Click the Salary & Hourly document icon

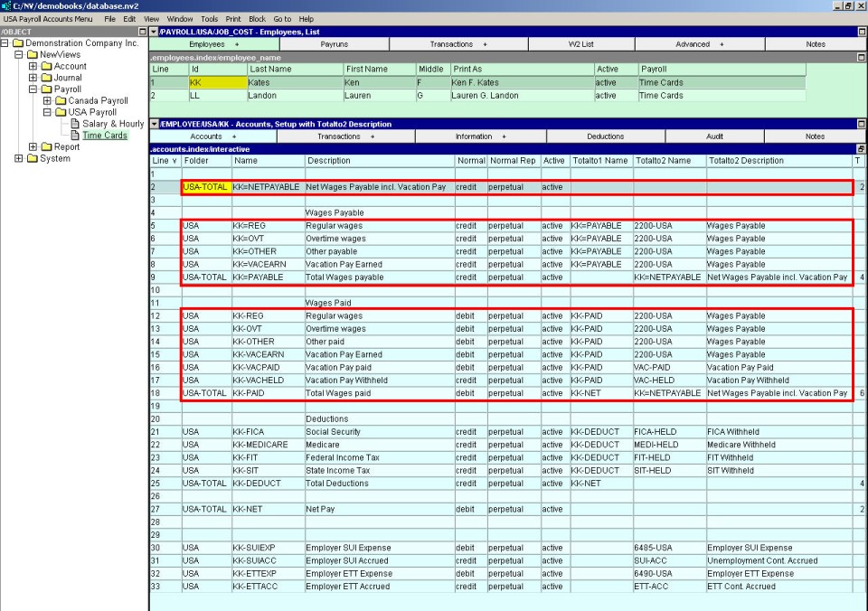click(x=74, y=124)
